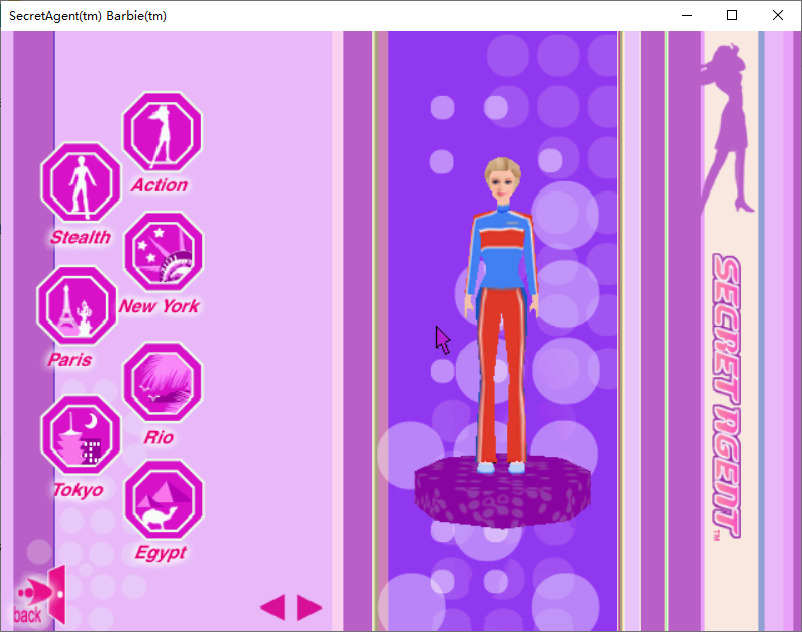Click the Tokyo text label

coord(78,490)
